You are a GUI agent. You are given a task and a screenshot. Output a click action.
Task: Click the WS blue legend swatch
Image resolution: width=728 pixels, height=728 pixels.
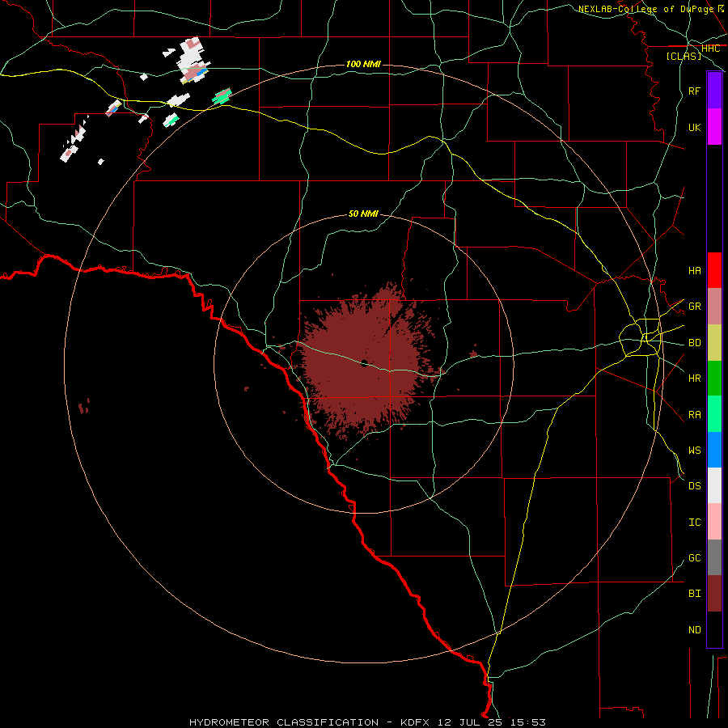[714, 450]
